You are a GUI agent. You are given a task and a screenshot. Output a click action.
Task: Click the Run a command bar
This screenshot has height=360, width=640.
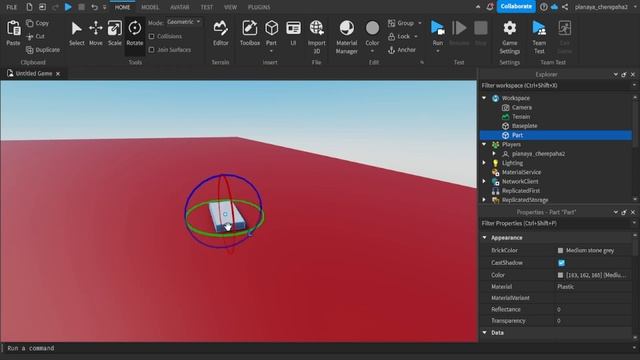pos(318,348)
